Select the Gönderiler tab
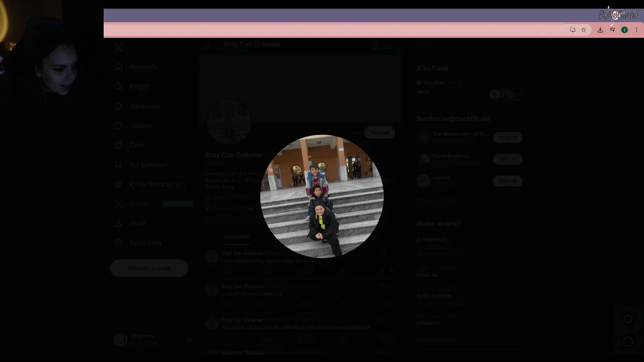 pyautogui.click(x=236, y=236)
